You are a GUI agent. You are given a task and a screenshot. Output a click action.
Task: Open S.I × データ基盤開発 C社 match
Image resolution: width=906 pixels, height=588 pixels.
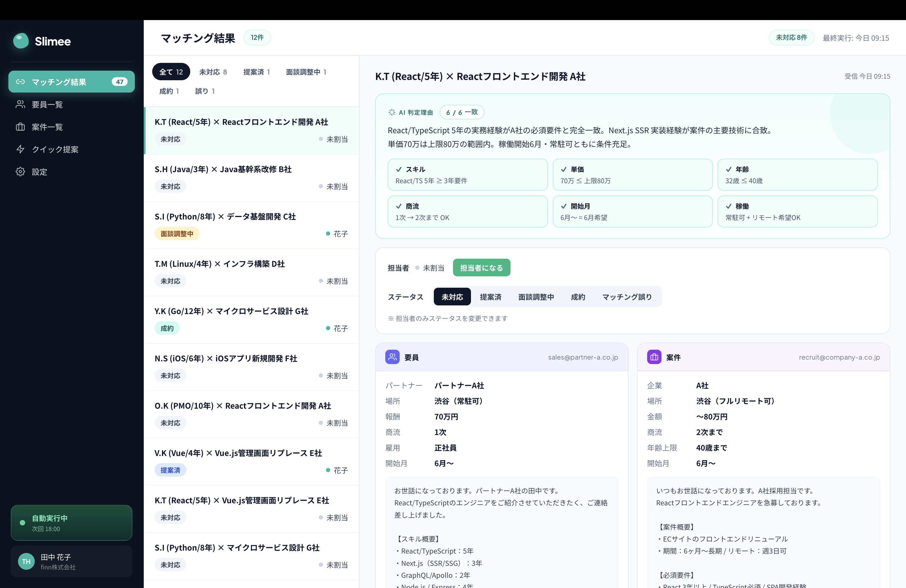pyautogui.click(x=252, y=225)
